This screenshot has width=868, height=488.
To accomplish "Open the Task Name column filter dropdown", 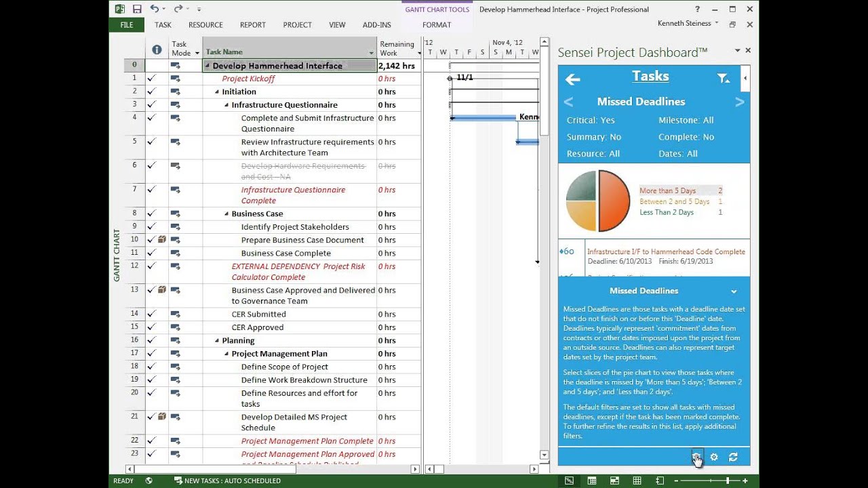I will (371, 53).
